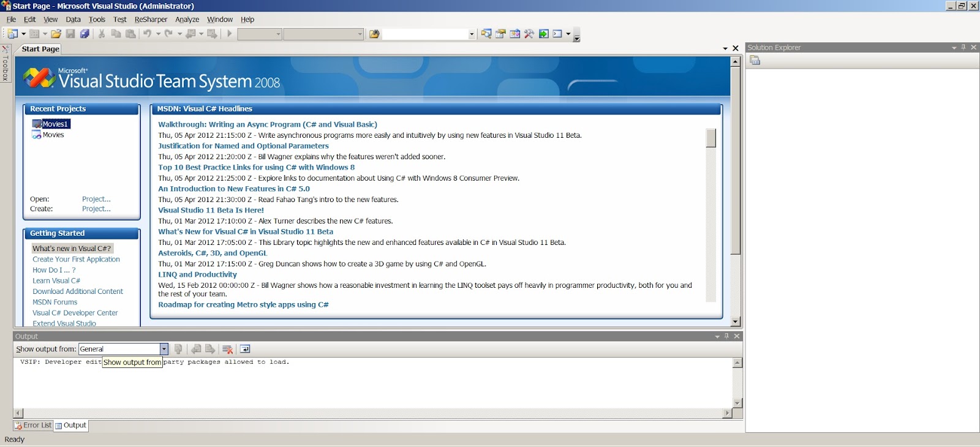This screenshot has width=980, height=447.
Task: Click Find Message in Code output icon
Action: 178,349
